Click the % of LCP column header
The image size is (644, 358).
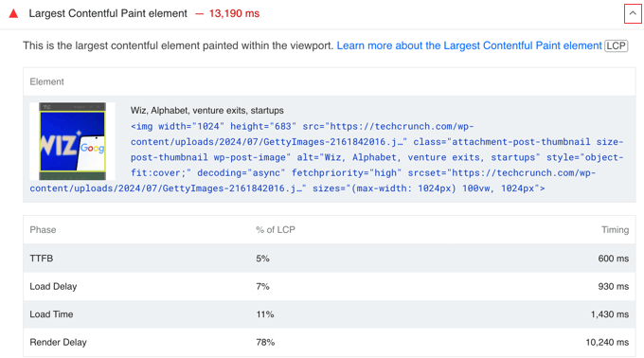(x=276, y=229)
